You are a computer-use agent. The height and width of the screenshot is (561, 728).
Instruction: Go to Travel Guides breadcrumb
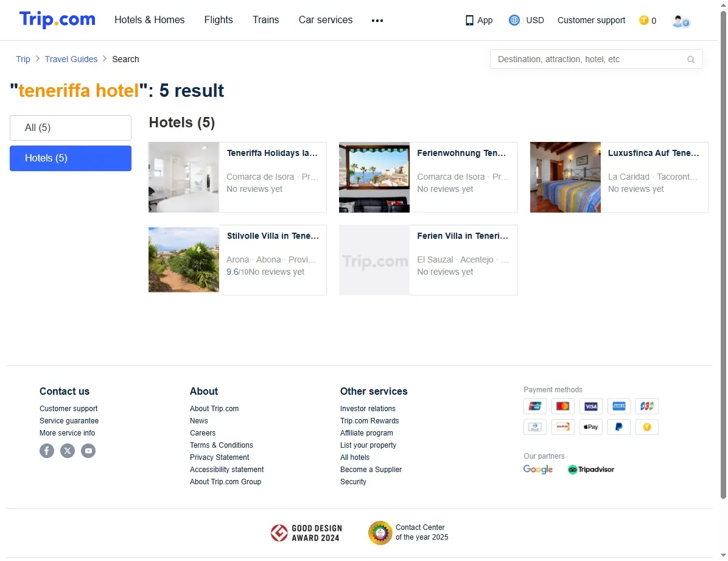pyautogui.click(x=71, y=59)
